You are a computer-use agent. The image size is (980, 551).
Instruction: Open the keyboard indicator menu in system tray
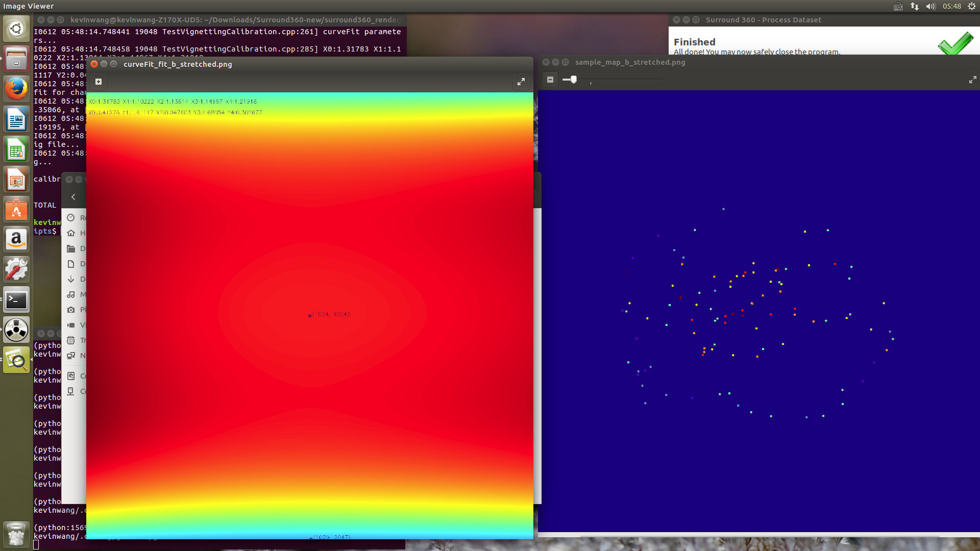897,6
